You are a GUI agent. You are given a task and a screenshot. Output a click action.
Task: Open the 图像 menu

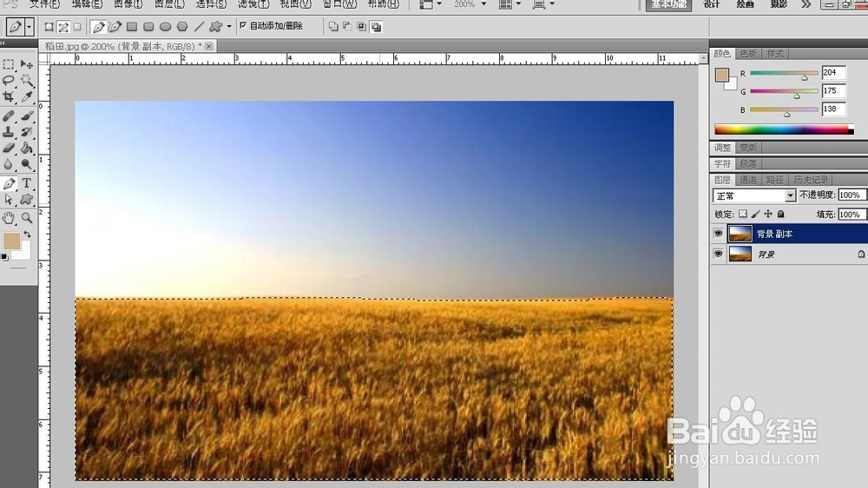pyautogui.click(x=128, y=3)
